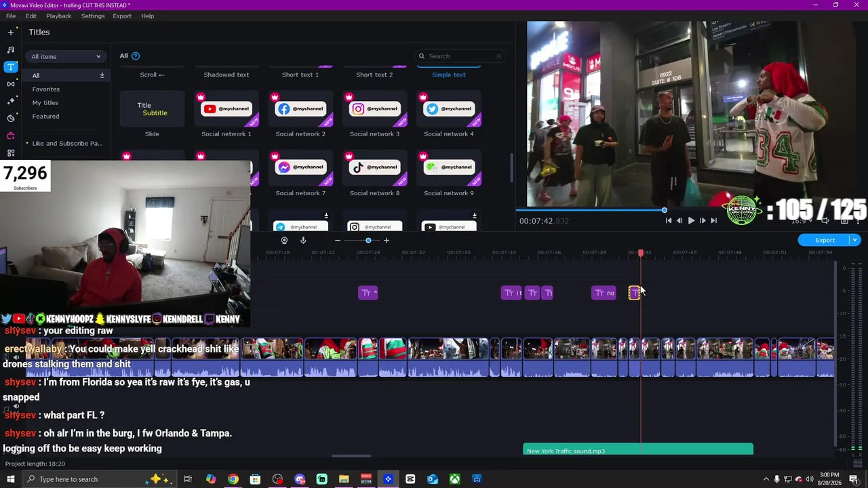Open the Import files tab plus icon
The width and height of the screenshot is (868, 488).
[x=10, y=32]
